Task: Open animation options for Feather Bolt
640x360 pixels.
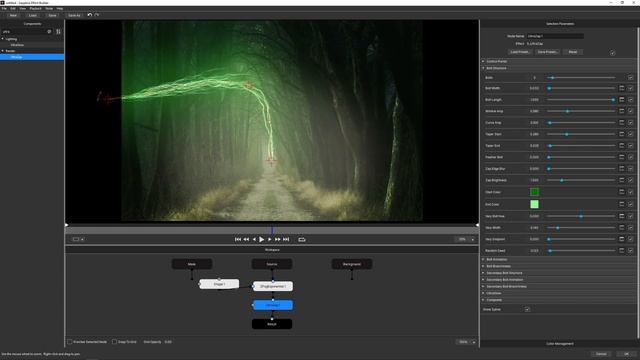Action: (x=622, y=157)
